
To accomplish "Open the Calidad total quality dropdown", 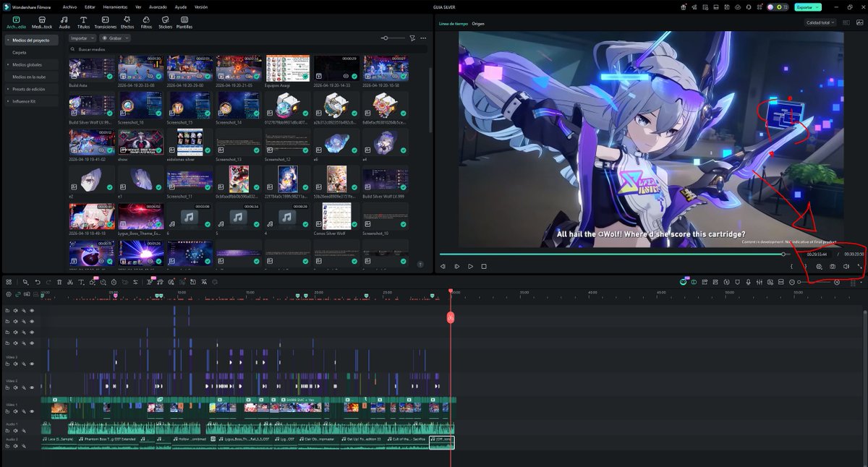I will (821, 22).
